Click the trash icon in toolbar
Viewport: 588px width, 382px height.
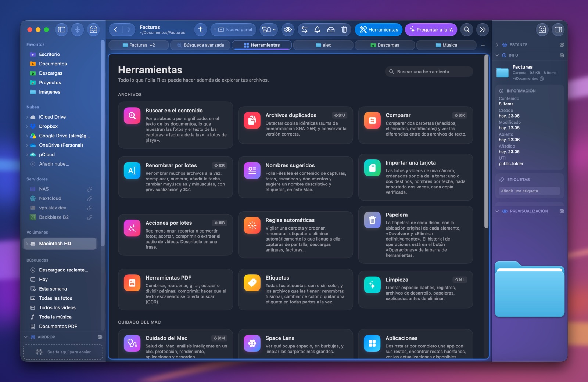[x=344, y=30]
